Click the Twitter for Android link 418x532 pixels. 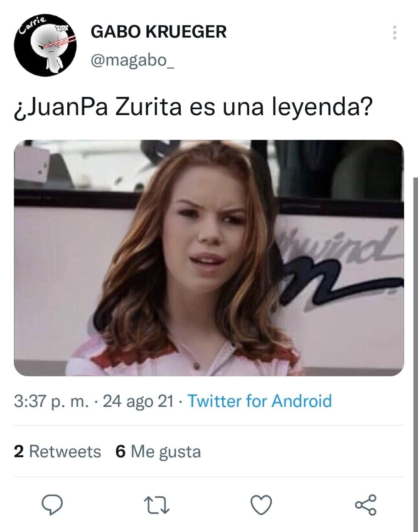pos(260,401)
